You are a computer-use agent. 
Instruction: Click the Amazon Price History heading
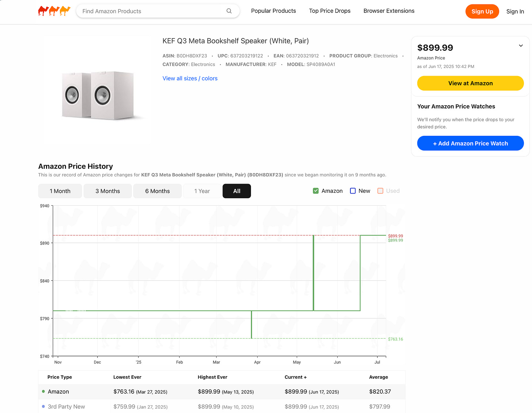76,166
